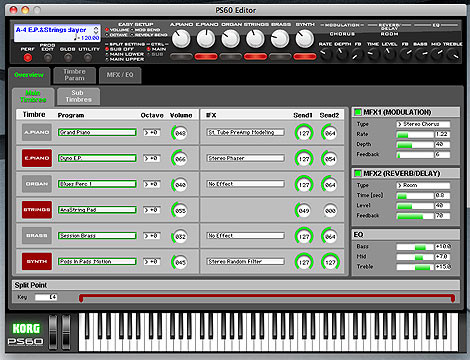Click the PERF mode red button

pos(28,58)
